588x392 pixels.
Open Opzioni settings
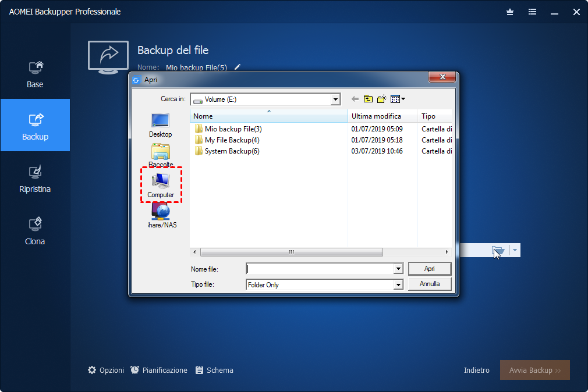point(106,370)
